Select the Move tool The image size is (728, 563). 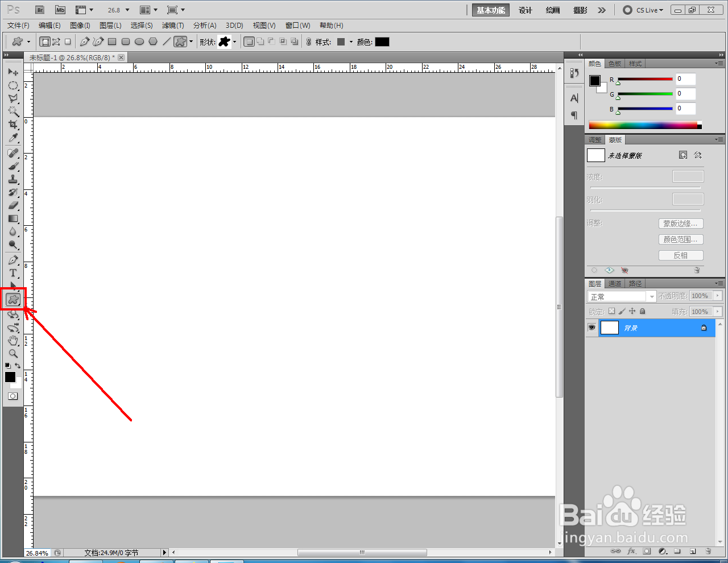point(13,72)
